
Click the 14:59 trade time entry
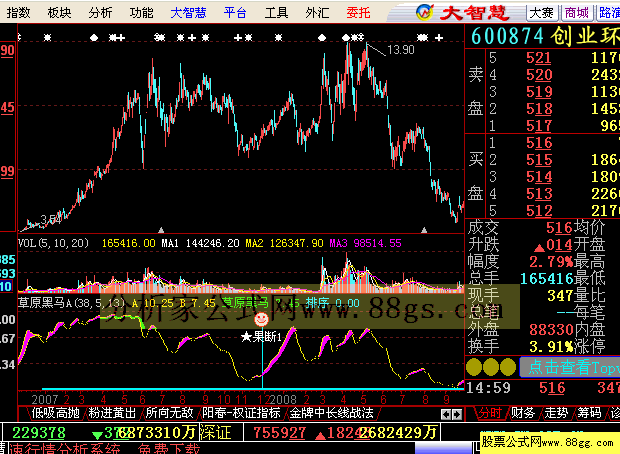pyautogui.click(x=488, y=388)
